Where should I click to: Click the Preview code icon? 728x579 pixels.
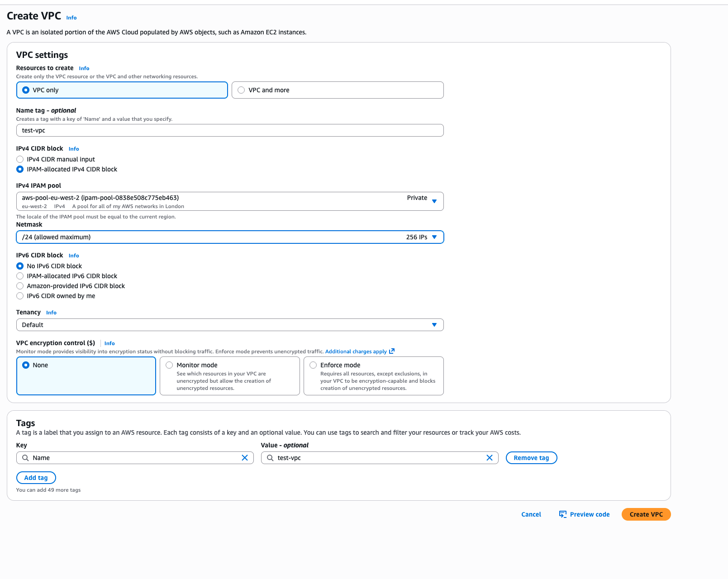(562, 514)
